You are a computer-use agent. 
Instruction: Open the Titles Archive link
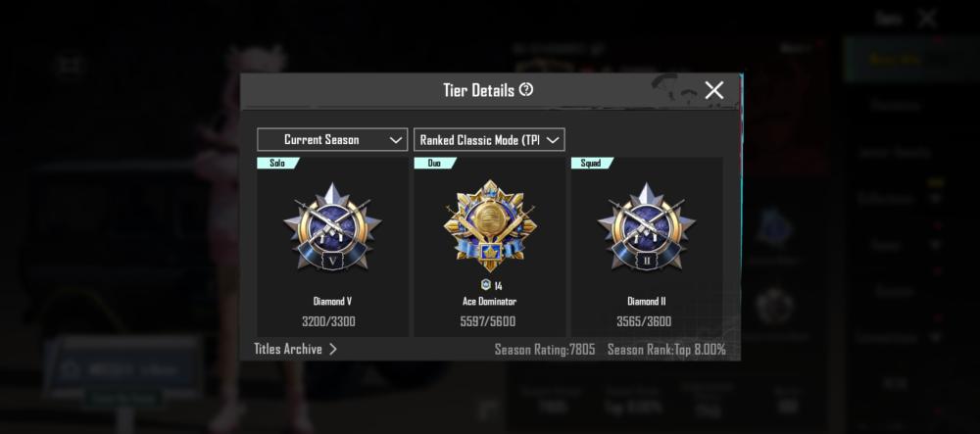pos(288,349)
